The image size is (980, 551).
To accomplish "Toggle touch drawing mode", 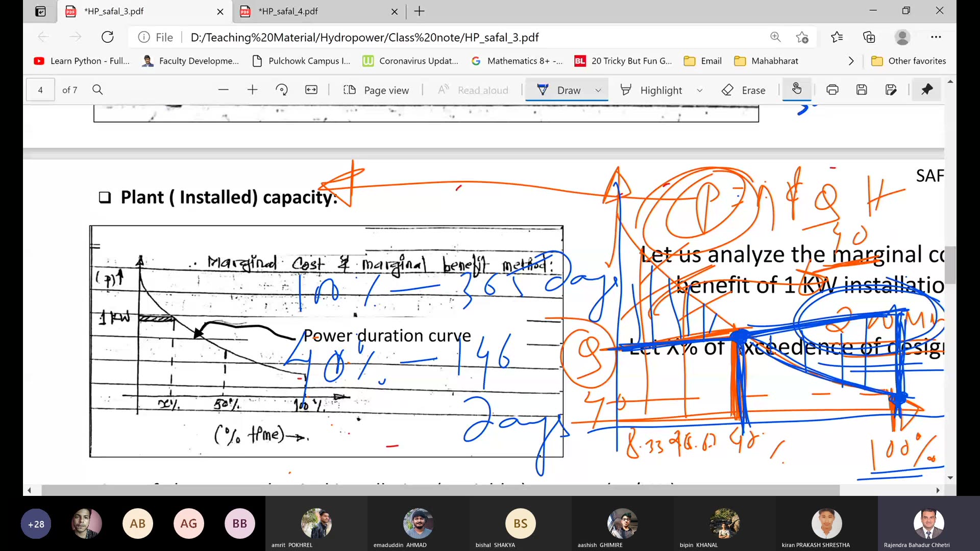I will tap(797, 90).
